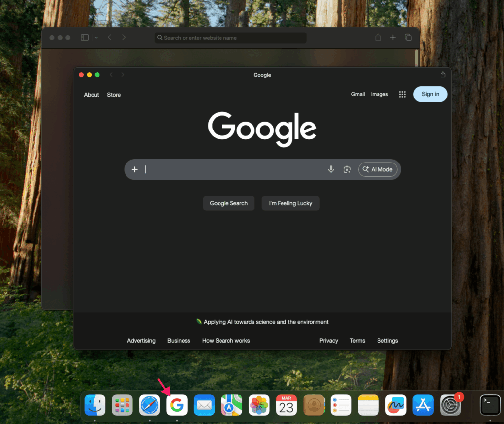This screenshot has width=504, height=424.
Task: Click the plus icon in search bar
Action: (x=135, y=169)
